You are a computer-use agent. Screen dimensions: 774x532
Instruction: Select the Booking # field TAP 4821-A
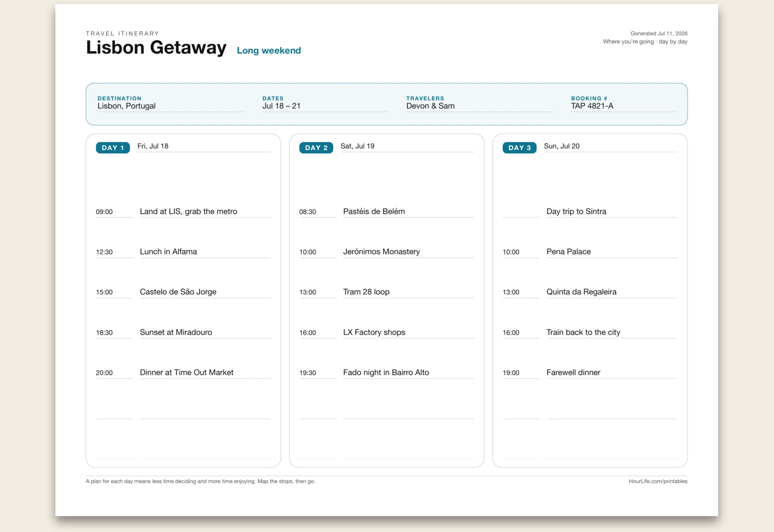(623, 106)
